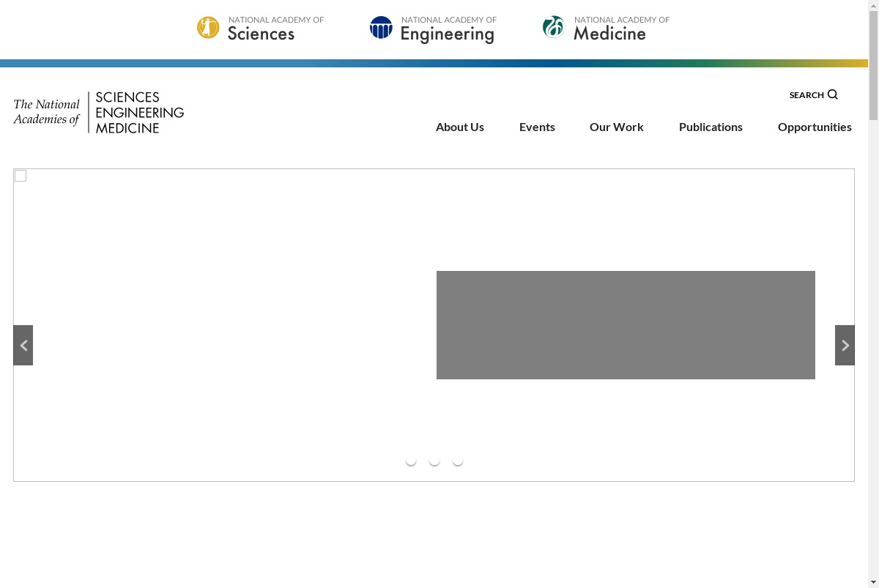This screenshot has width=879, height=588.
Task: Click the scroll up arrow of the scrollbar
Action: (873, 5)
